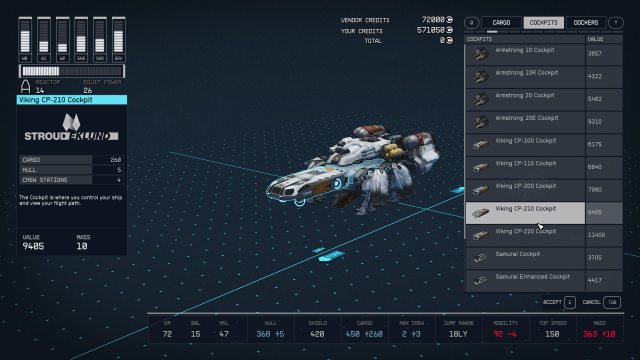Click the reactor power allocation bar
Viewport: 640px width, 360px height.
point(72,71)
